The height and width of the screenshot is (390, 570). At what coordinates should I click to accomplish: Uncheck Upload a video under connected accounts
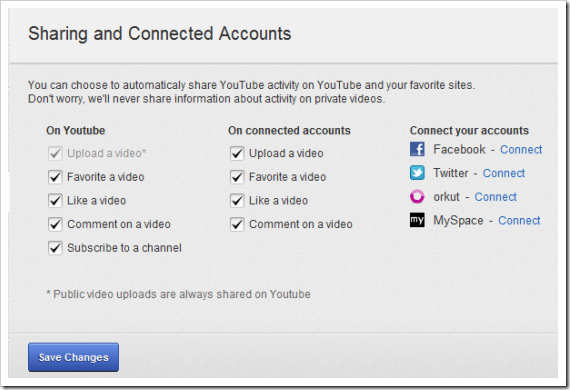(237, 153)
